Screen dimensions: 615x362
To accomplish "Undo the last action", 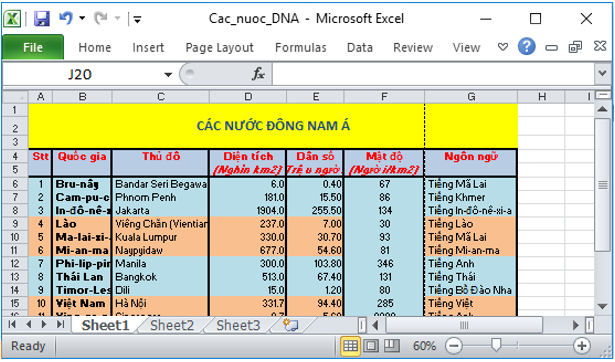I will pyautogui.click(x=66, y=18).
